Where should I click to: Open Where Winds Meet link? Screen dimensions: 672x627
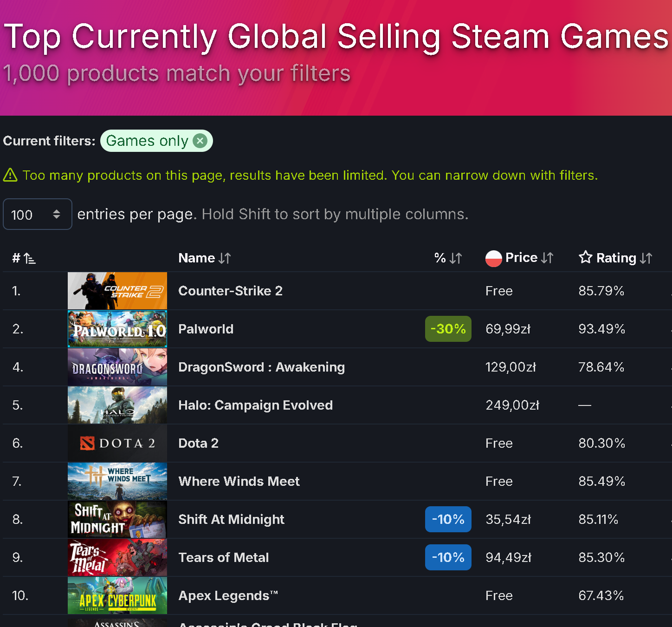coord(239,481)
